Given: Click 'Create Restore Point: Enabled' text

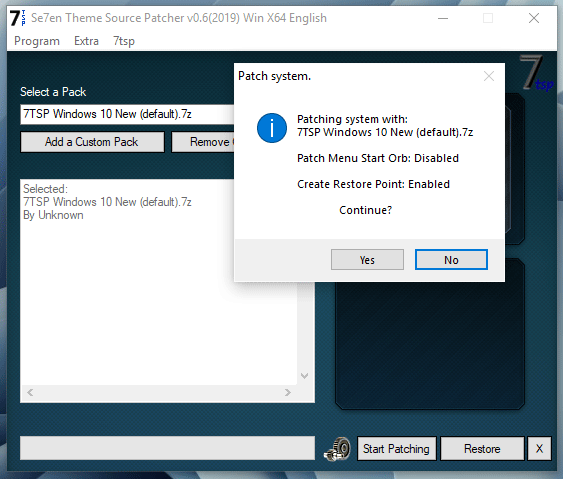Looking at the screenshot, I should 373,184.
